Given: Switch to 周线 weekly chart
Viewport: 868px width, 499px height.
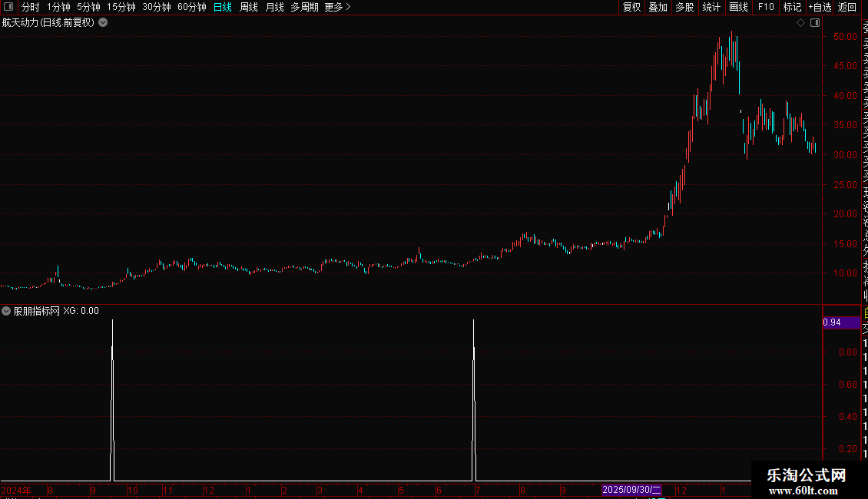Looking at the screenshot, I should pos(249,7).
